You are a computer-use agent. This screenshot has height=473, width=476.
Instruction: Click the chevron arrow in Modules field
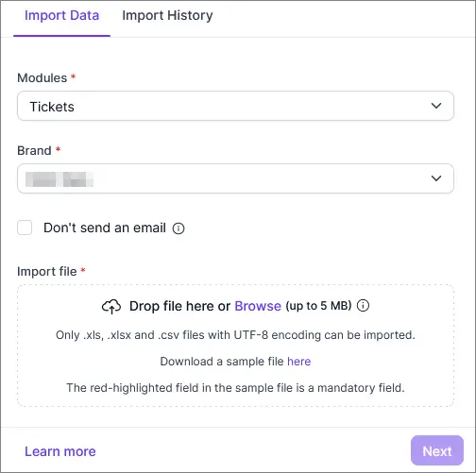click(x=436, y=106)
